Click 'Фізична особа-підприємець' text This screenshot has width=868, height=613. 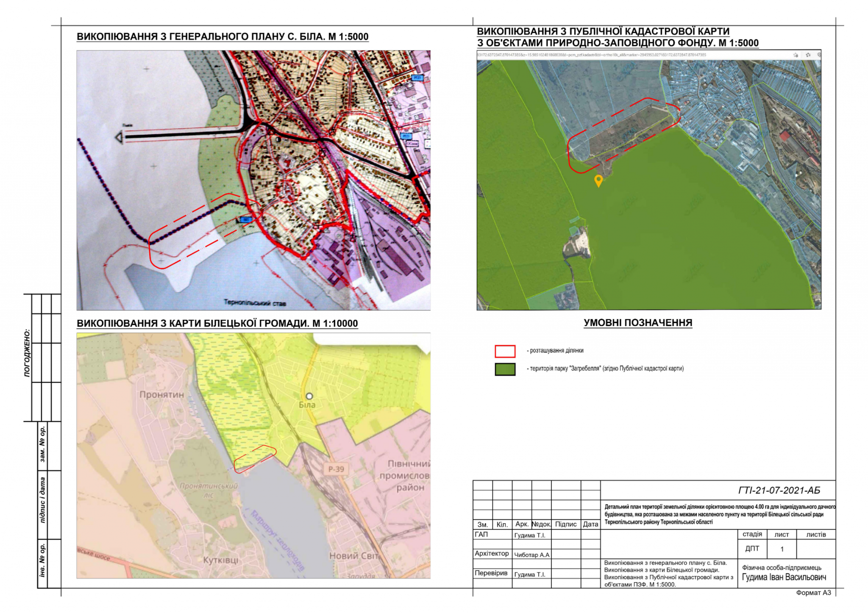(782, 568)
